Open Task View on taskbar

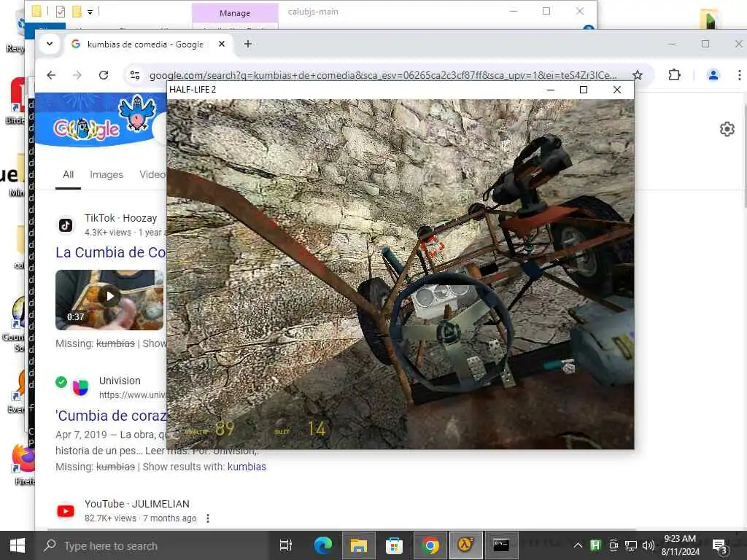coord(286,545)
